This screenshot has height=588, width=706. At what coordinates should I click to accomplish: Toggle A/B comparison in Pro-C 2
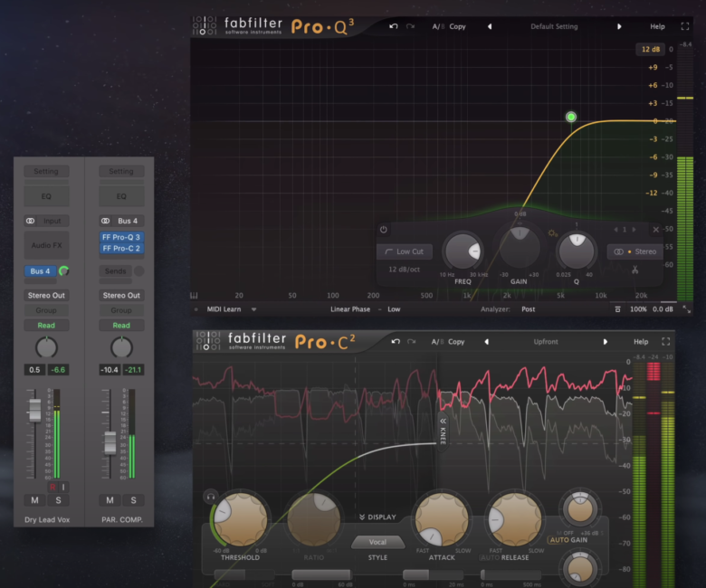(x=438, y=342)
